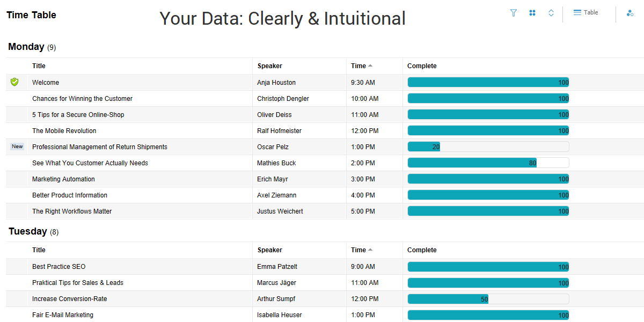Select the Marketing Automation row title

pyautogui.click(x=63, y=179)
